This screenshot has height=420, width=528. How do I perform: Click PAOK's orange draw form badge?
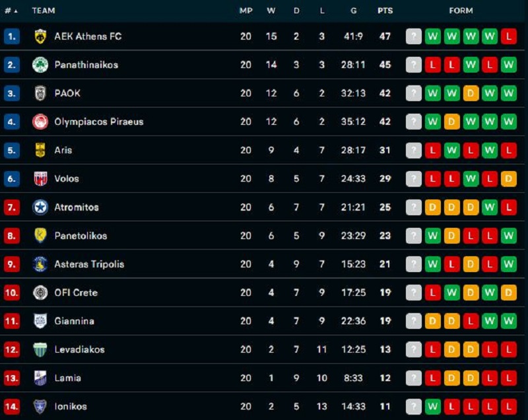471,93
